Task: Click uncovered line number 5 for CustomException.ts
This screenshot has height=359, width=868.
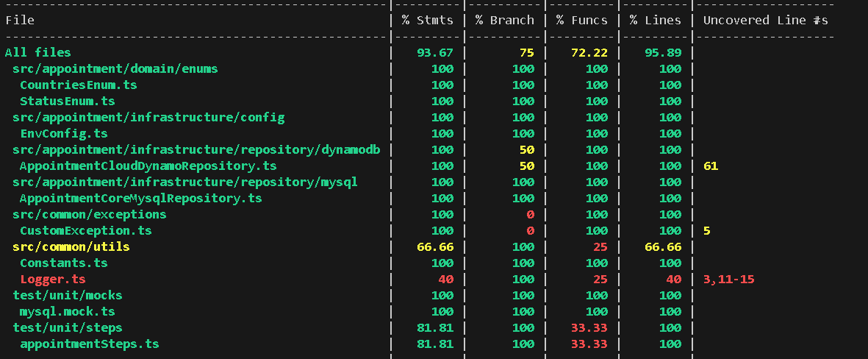Action: click(707, 230)
